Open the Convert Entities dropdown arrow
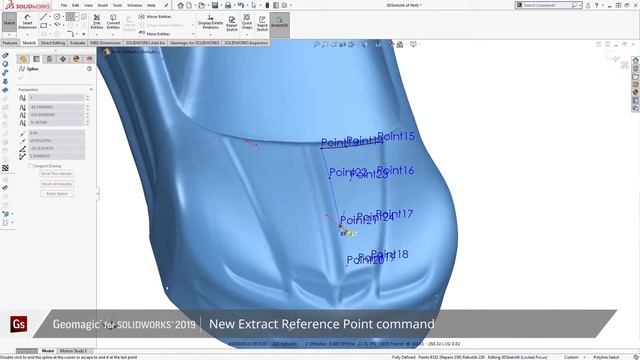The image size is (640, 360). [113, 34]
